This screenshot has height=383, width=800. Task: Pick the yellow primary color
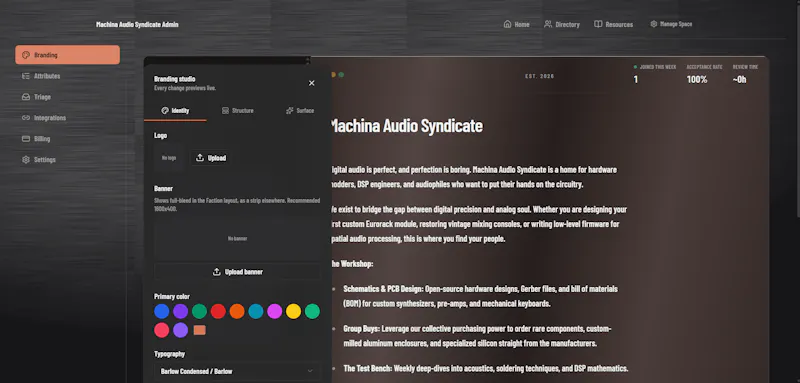(293, 312)
